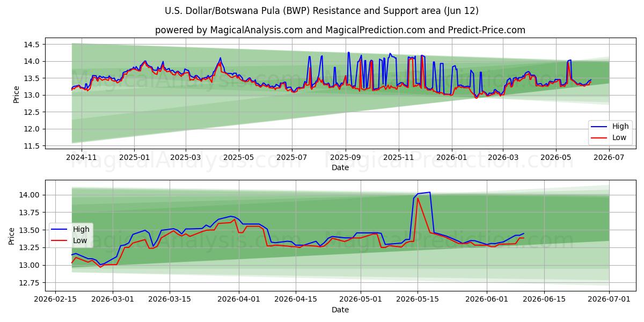The width and height of the screenshot is (644, 322).
Task: Click the 13.00 tick on lower chart
Action: point(30,265)
